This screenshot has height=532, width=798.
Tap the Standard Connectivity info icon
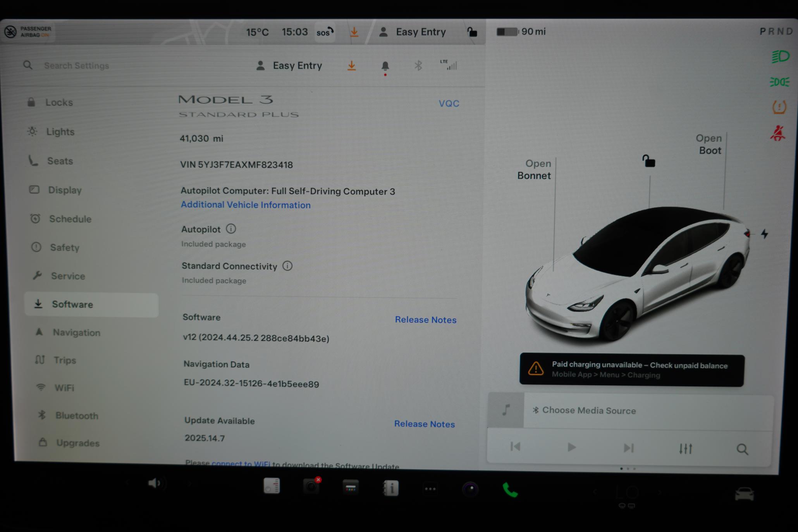pos(287,266)
